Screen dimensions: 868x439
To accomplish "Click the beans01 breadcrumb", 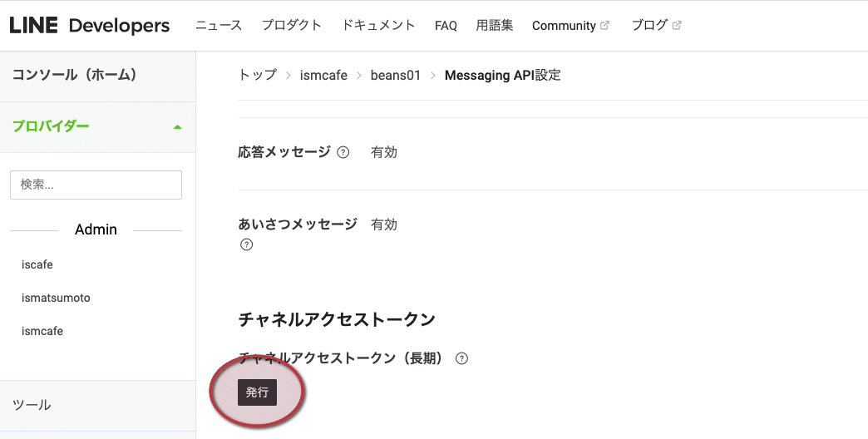I will (x=396, y=75).
